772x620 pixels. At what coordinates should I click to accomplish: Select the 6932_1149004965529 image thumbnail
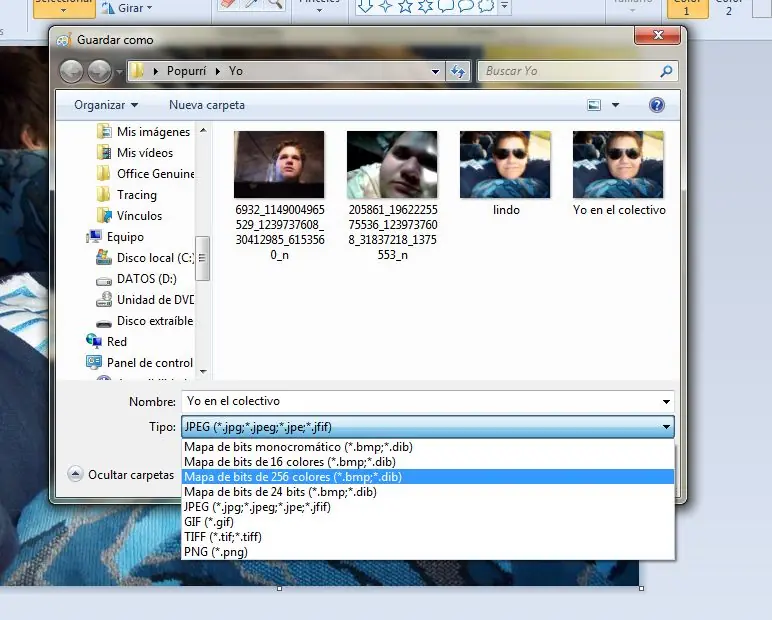279,164
